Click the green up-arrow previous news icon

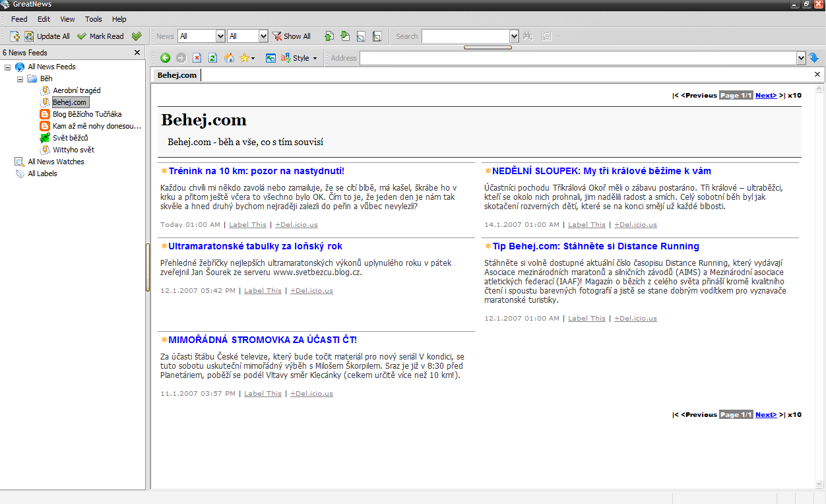pos(329,36)
